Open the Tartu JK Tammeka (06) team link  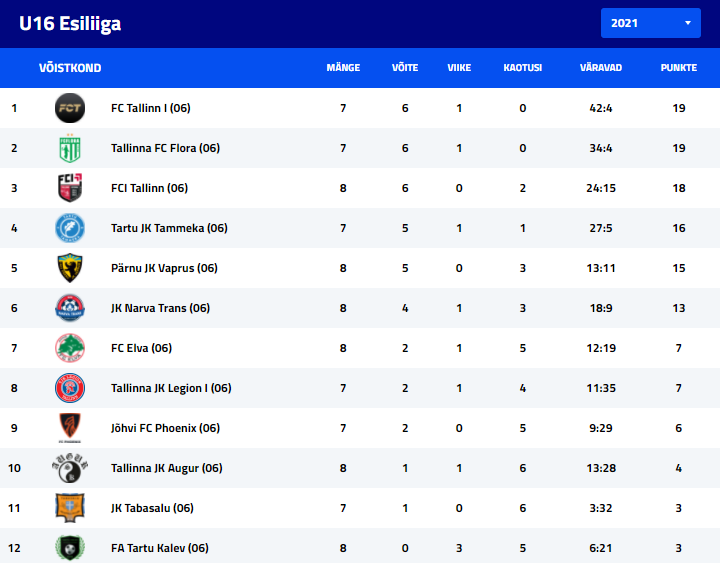pos(169,228)
